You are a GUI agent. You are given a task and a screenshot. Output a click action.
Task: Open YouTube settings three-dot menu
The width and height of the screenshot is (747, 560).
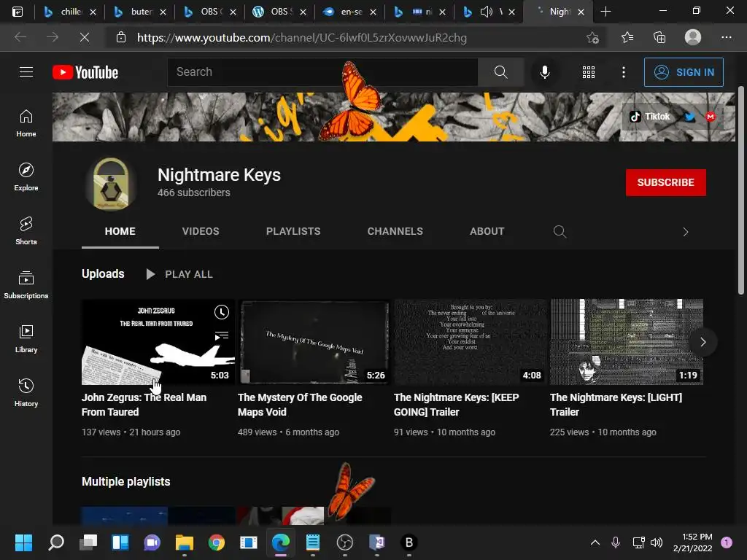point(624,72)
